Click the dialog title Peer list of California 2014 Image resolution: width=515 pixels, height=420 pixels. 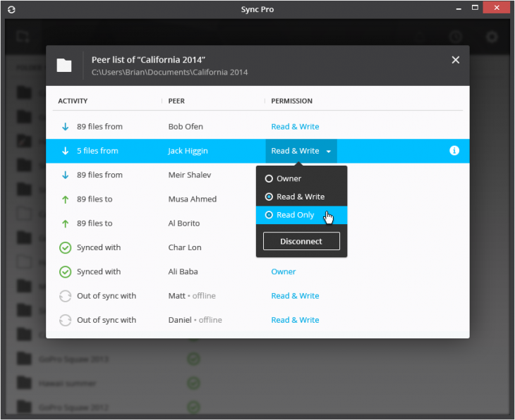[148, 60]
